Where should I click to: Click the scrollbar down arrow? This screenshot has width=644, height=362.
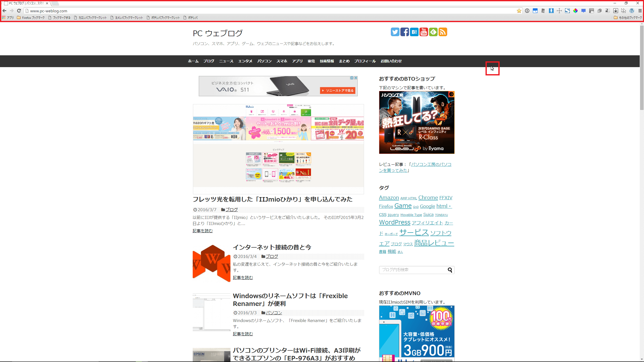pyautogui.click(x=642, y=360)
